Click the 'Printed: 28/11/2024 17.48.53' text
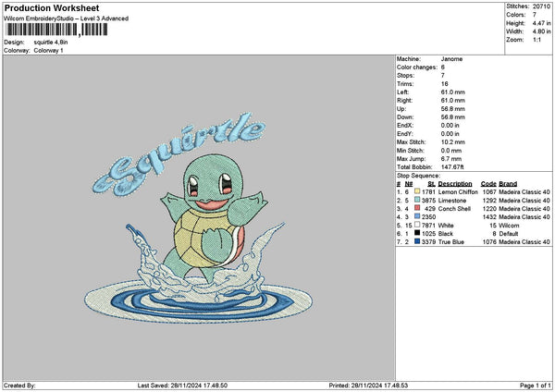555x392 pixels. pyautogui.click(x=368, y=386)
